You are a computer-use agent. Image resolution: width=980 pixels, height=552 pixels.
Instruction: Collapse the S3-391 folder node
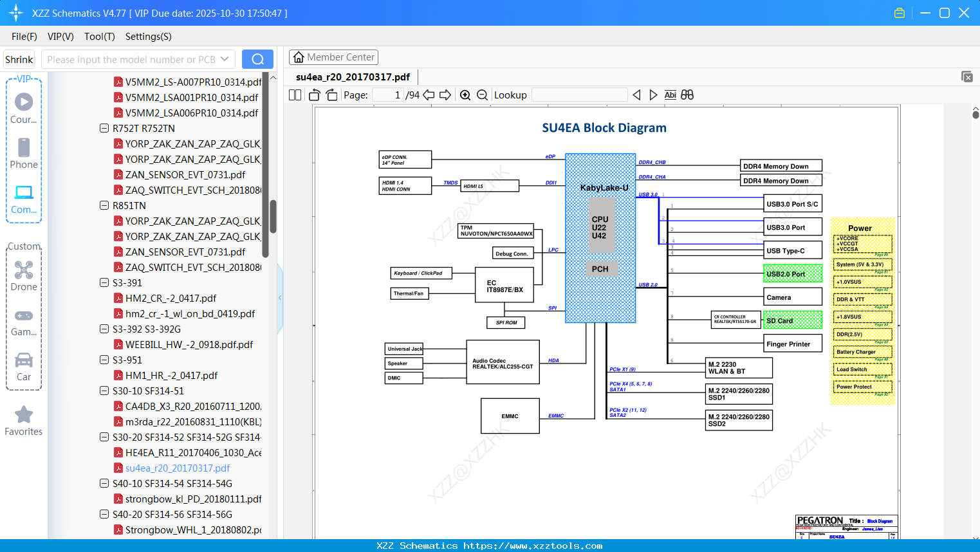click(x=104, y=282)
